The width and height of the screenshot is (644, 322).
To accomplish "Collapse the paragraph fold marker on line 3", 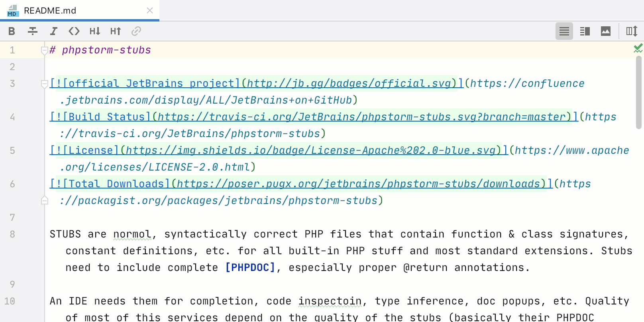I will pos(45,84).
